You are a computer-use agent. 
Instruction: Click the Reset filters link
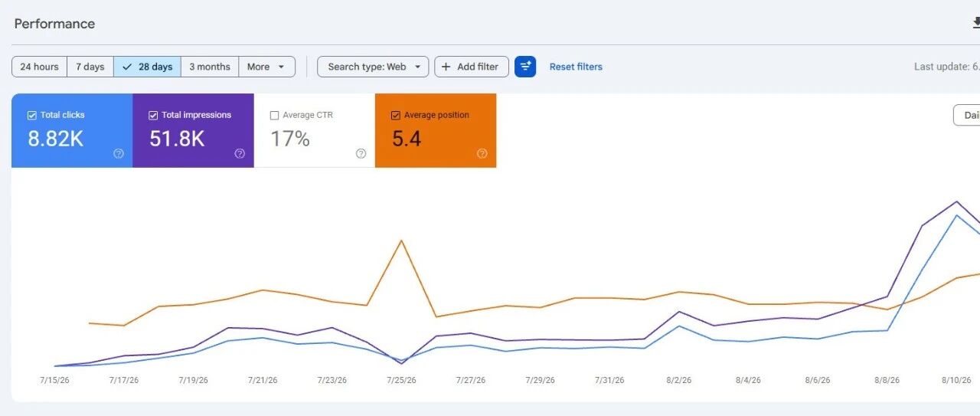[x=576, y=67]
